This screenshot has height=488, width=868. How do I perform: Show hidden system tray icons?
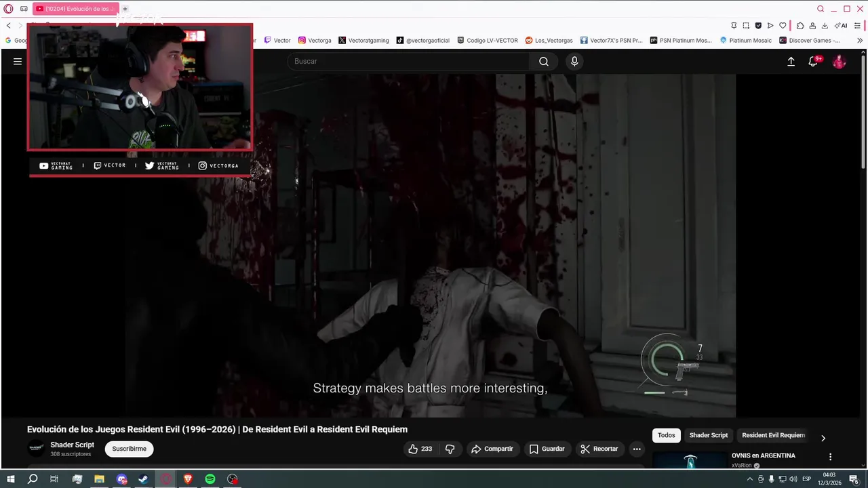click(x=749, y=479)
